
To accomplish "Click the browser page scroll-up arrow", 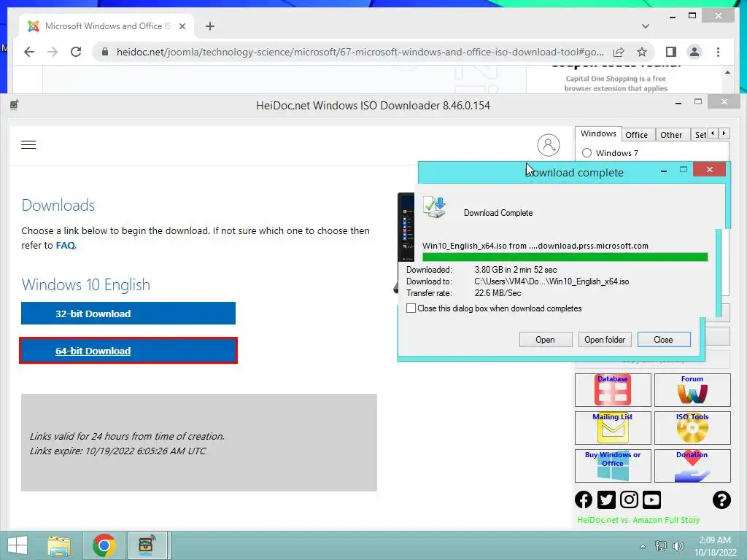I will click(x=727, y=72).
